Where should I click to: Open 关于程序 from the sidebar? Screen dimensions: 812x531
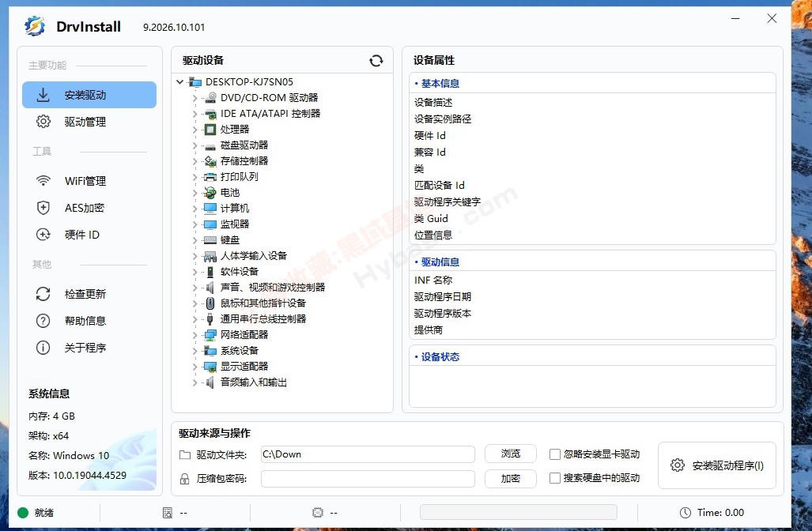89,348
